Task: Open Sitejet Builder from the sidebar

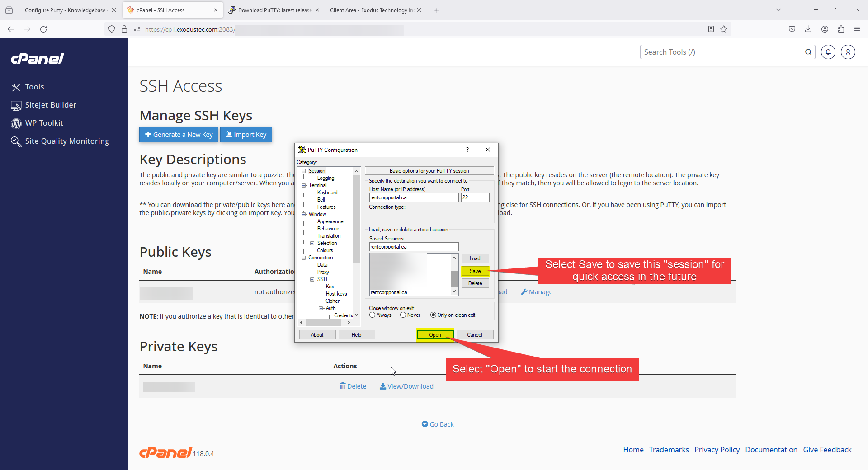Action: 50,105
